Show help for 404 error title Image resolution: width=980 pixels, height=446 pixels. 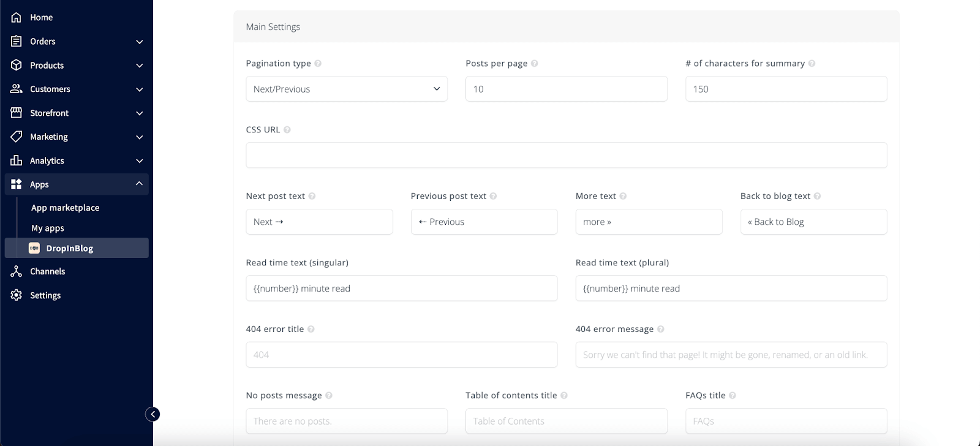(311, 329)
